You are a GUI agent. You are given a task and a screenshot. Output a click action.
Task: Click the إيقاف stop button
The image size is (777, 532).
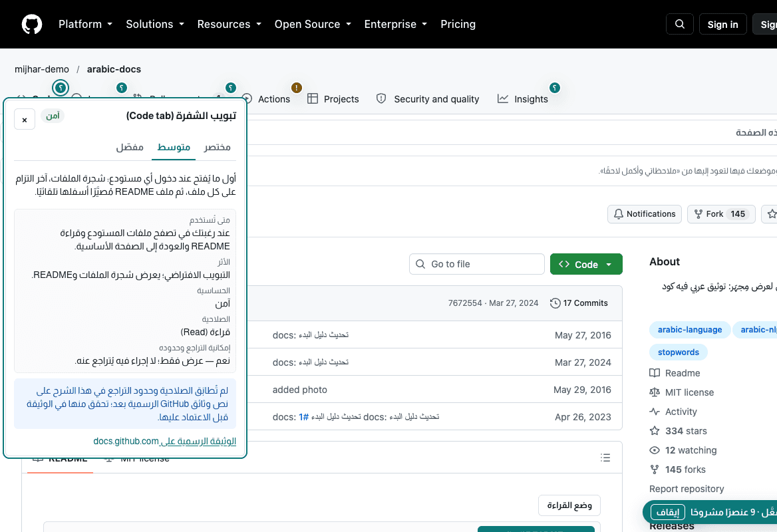point(667,512)
